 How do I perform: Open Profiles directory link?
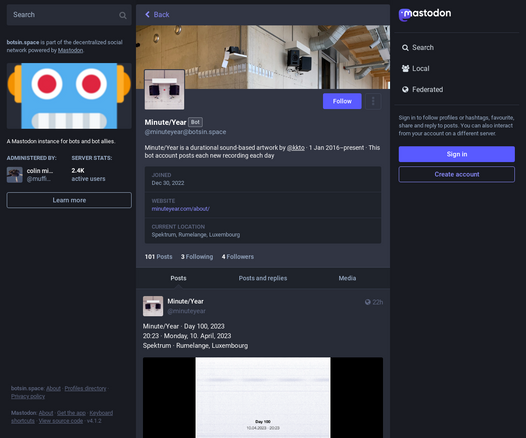[x=85, y=388]
